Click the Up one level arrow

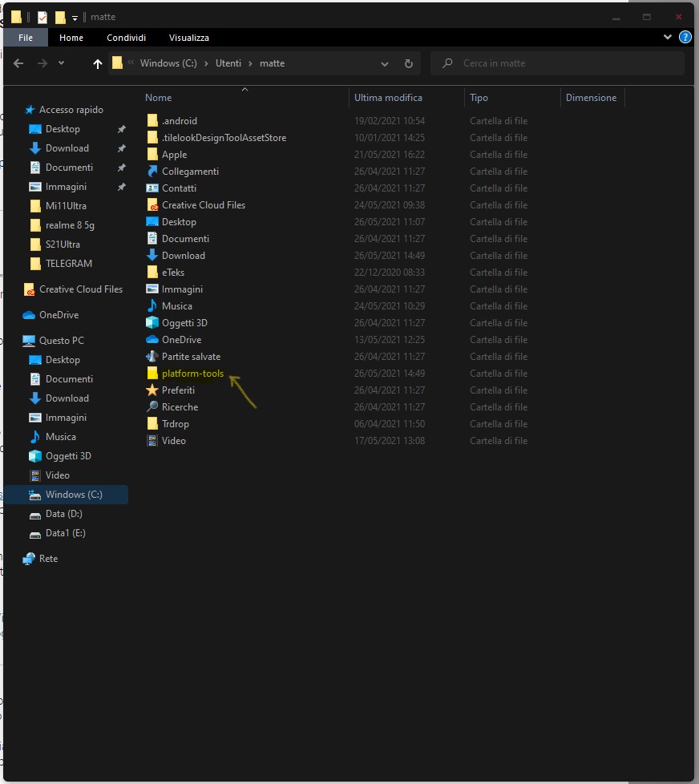pyautogui.click(x=98, y=64)
